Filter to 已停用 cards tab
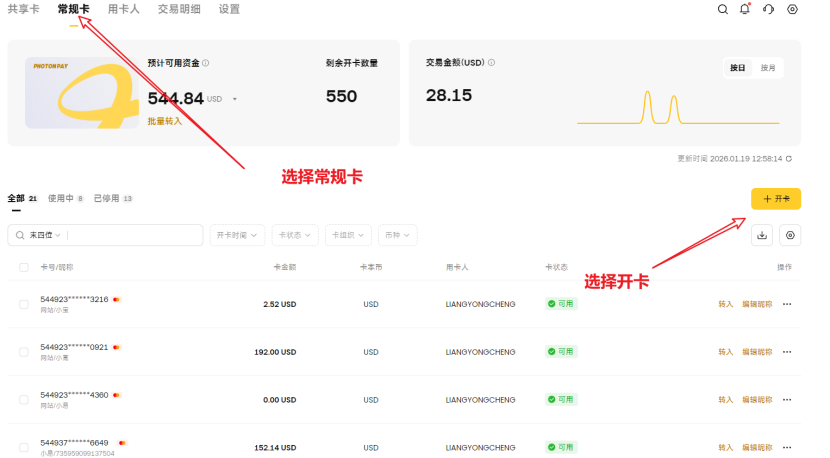The width and height of the screenshot is (830, 458). pyautogui.click(x=113, y=199)
